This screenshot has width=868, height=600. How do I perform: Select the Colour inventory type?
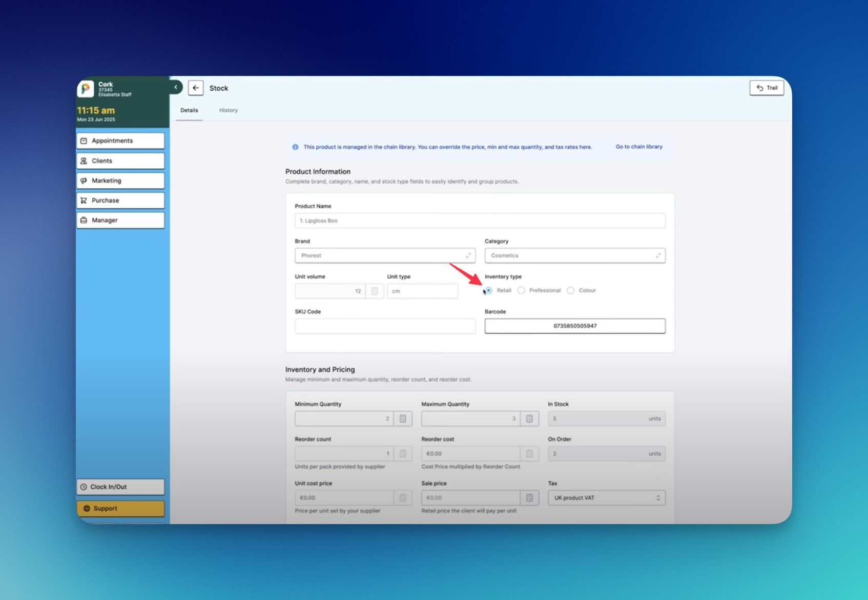[571, 290]
